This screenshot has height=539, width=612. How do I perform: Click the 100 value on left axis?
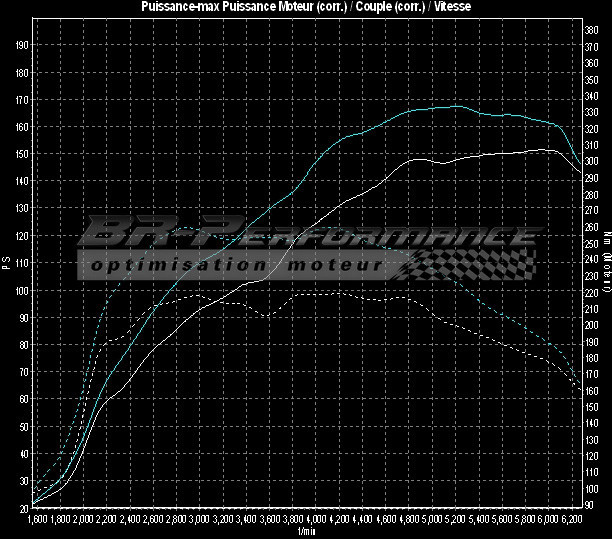[x=23, y=290]
